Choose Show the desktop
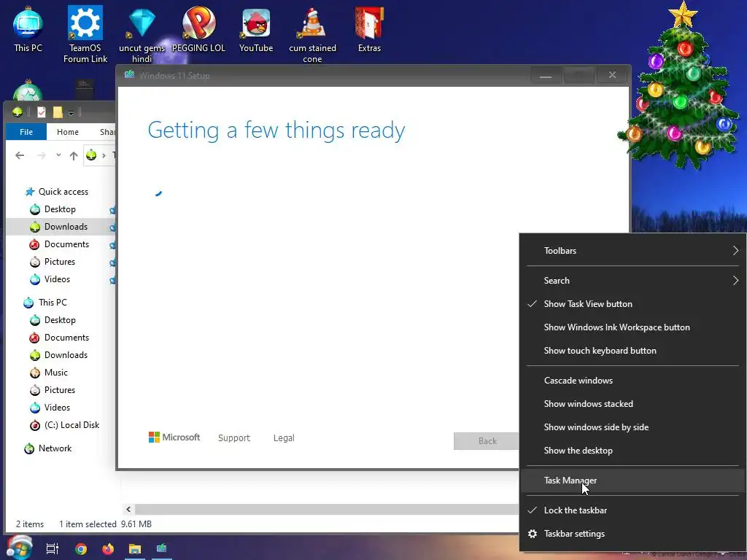Viewport: 747px width, 560px height. [633, 451]
